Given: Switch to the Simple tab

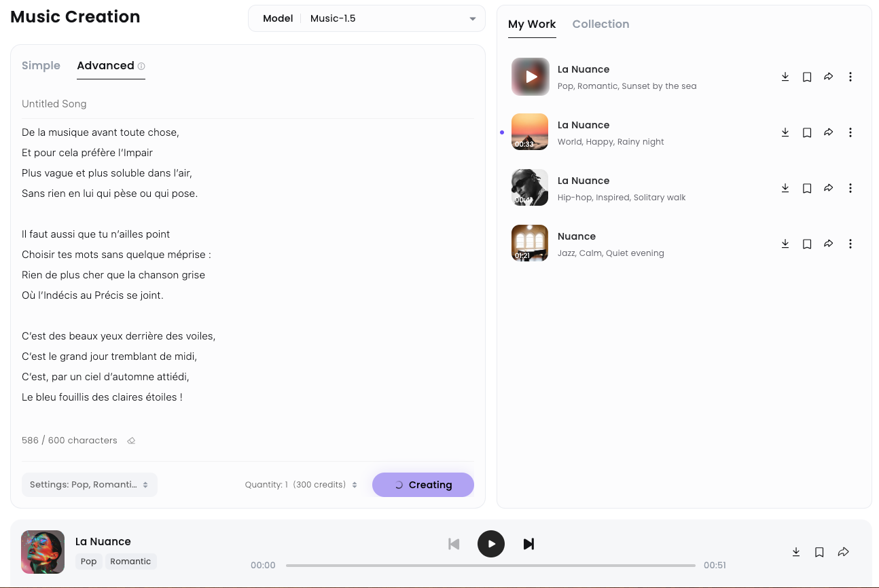Looking at the screenshot, I should pyautogui.click(x=41, y=66).
